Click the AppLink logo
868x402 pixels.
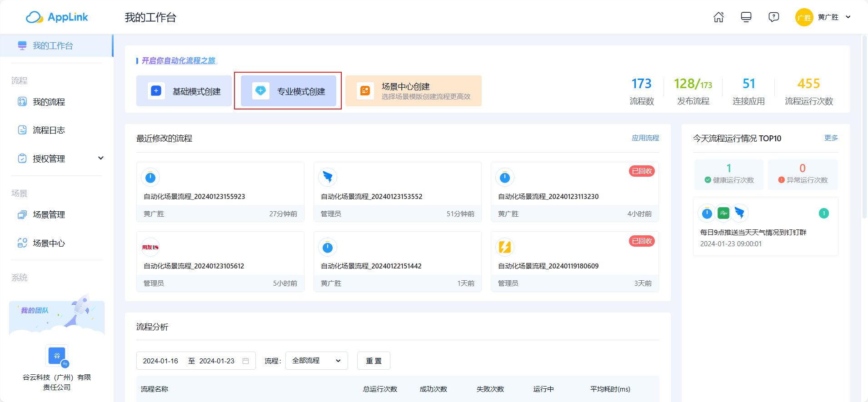point(57,17)
